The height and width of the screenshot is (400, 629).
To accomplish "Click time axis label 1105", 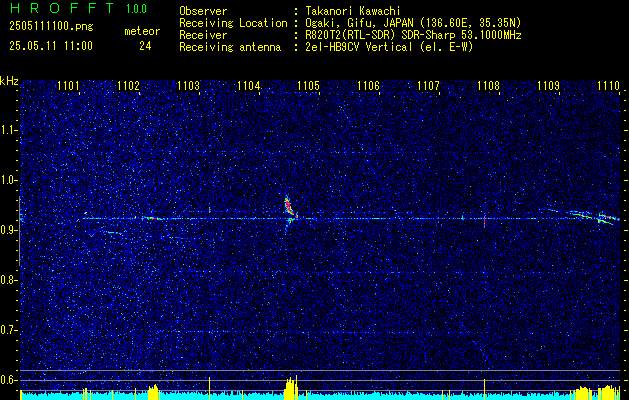I will click(308, 85).
